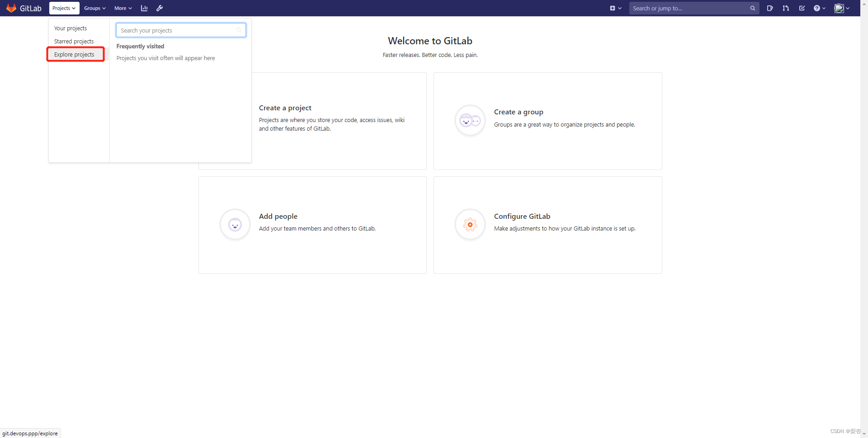Open the instance statistics chart icon
This screenshot has width=868, height=438.
click(x=144, y=8)
